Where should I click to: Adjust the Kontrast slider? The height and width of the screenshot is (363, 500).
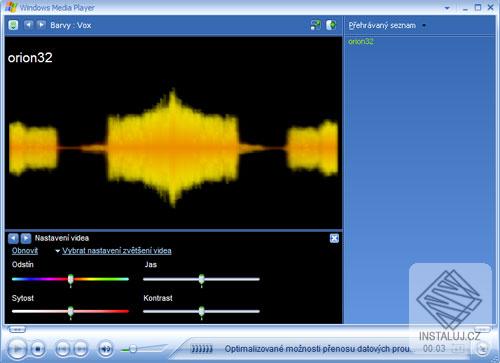click(x=201, y=312)
